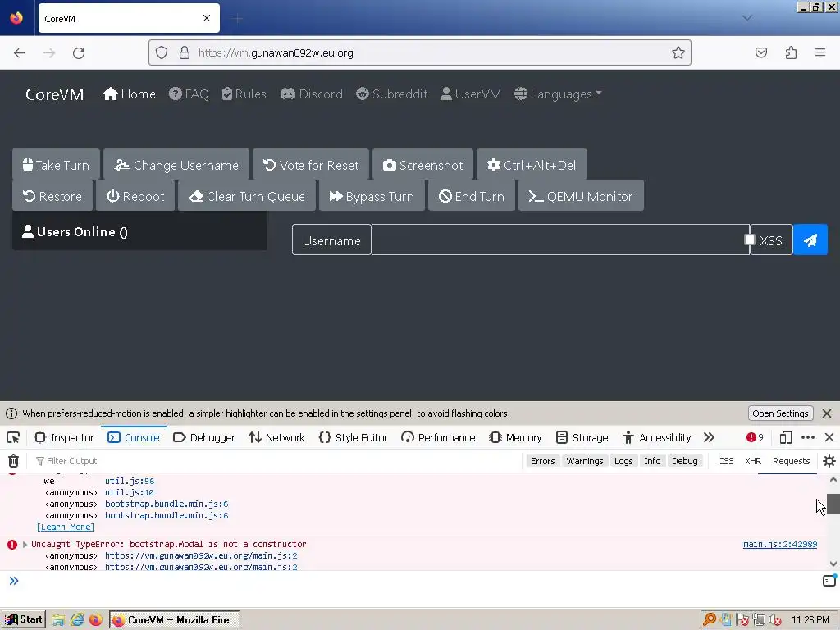Image resolution: width=840 pixels, height=630 pixels.
Task: Click Open Settings in devtools notice
Action: tap(780, 413)
